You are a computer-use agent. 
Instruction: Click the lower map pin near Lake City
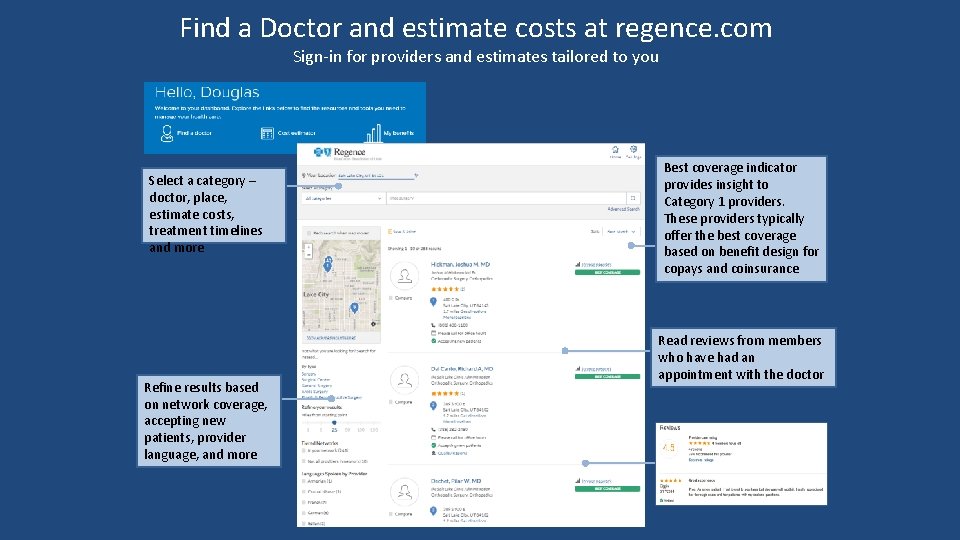tap(354, 308)
